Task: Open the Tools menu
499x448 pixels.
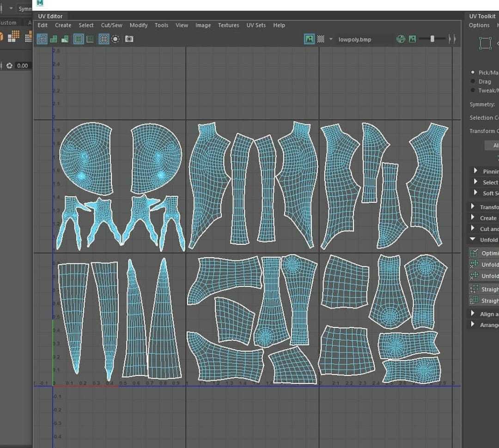Action: (161, 25)
